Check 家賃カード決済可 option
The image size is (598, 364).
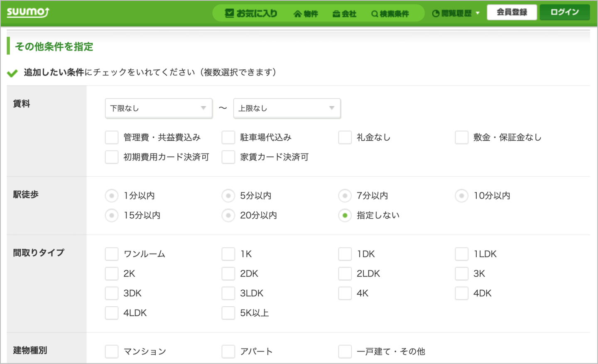228,157
